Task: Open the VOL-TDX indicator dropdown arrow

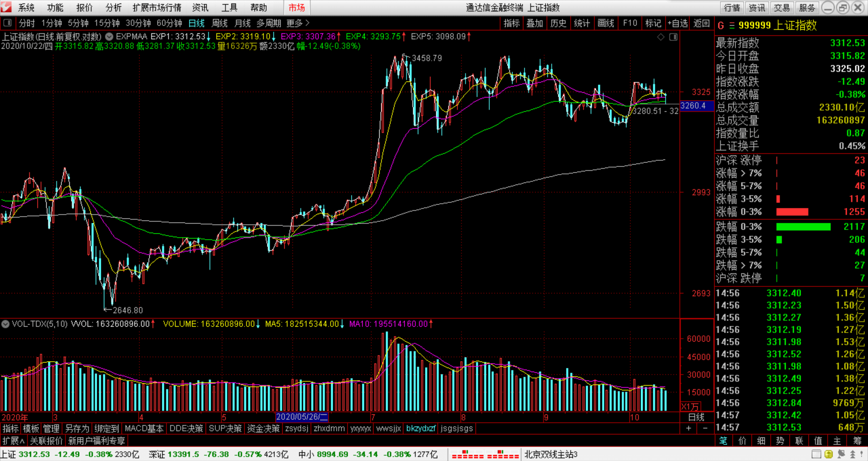Action: click(5, 324)
